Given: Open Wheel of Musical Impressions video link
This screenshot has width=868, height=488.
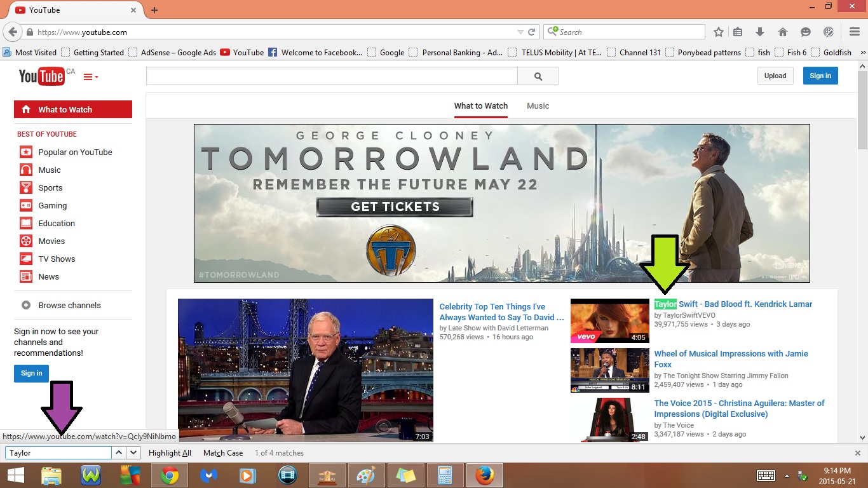Looking at the screenshot, I should pos(731,359).
